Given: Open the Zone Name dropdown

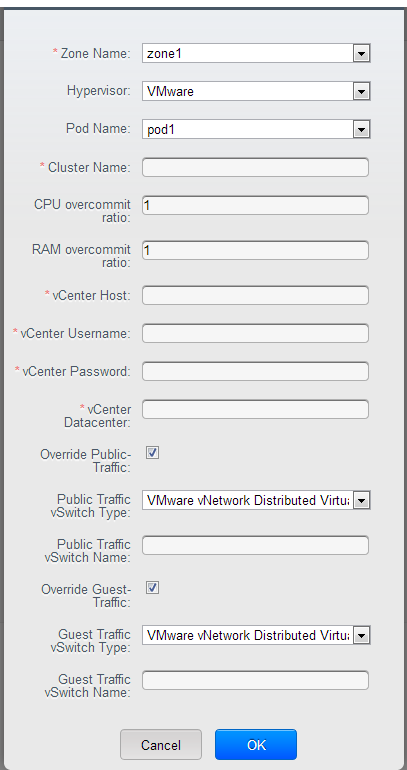Looking at the screenshot, I should (256, 54).
